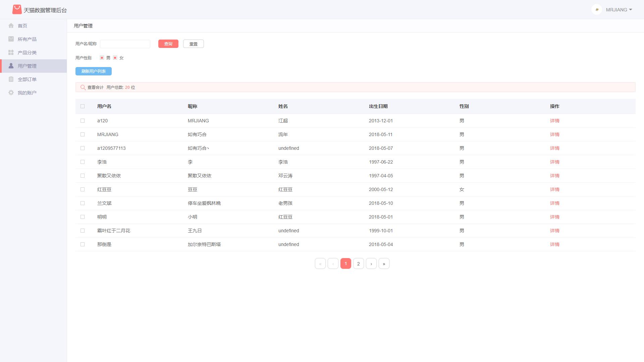Viewport: 644px width, 362px height.
Task: Check the select-all checkbox in table header
Action: pos(83,106)
